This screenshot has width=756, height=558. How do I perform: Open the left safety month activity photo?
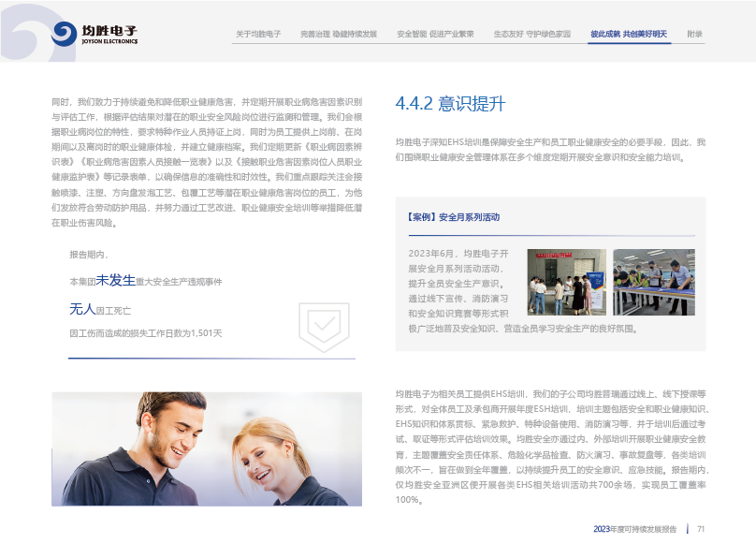tap(566, 282)
